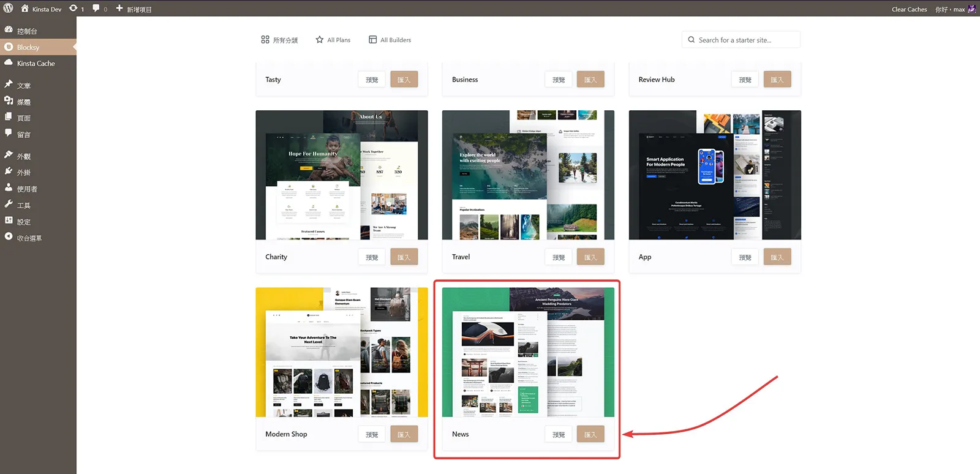Screen dimensions: 980x474
Task: Click the Review Hub title text
Action: pyautogui.click(x=657, y=80)
